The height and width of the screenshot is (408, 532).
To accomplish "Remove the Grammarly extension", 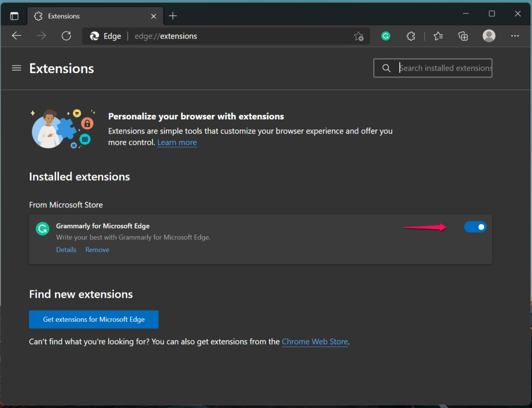I will [97, 249].
